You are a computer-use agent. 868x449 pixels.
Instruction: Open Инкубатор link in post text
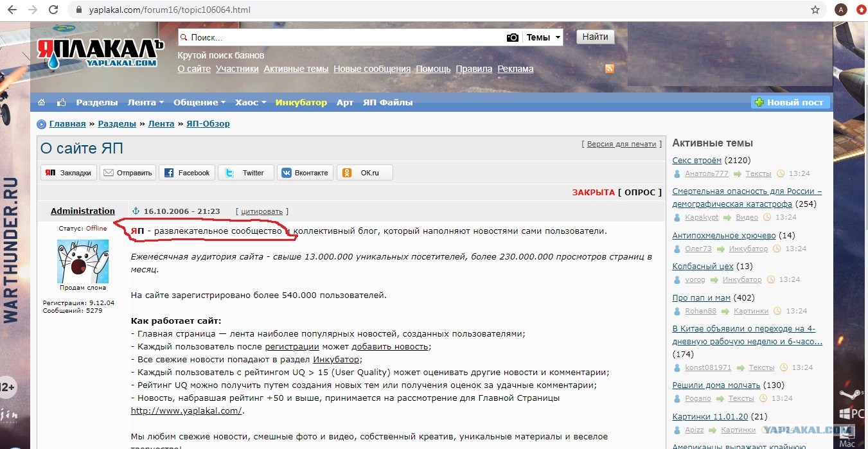coord(336,359)
